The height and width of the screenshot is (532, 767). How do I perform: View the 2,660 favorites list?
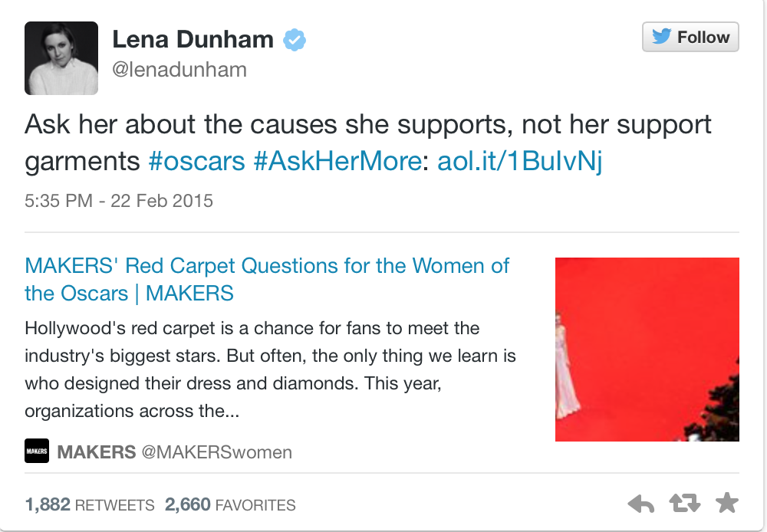pyautogui.click(x=230, y=504)
